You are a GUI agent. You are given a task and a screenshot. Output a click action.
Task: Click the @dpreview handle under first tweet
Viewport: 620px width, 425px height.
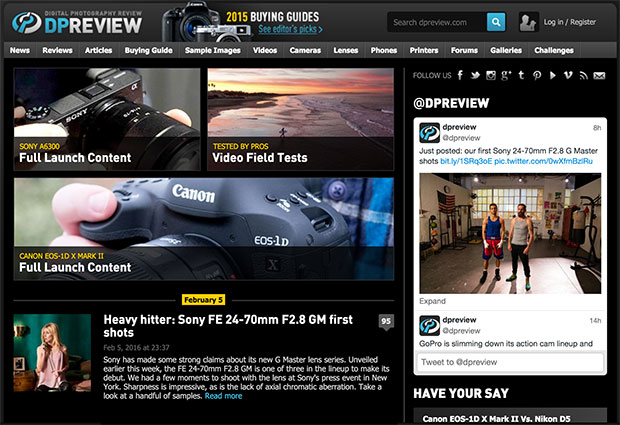click(461, 138)
